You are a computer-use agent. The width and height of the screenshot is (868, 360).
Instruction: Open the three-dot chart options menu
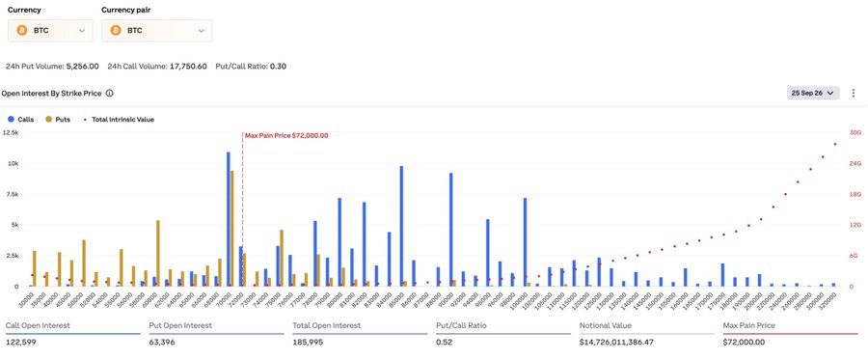(854, 93)
